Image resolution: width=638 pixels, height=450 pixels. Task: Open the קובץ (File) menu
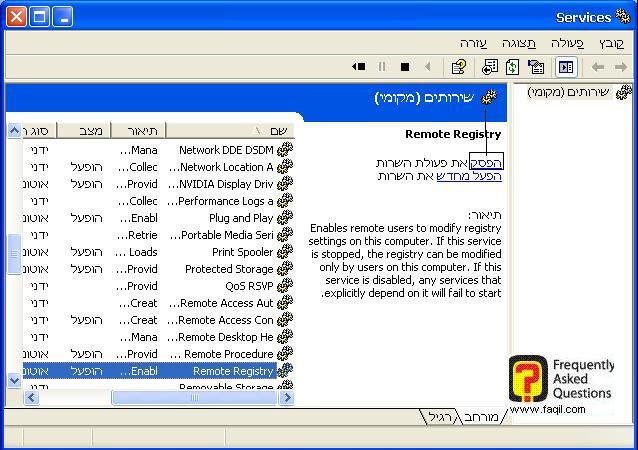(611, 43)
